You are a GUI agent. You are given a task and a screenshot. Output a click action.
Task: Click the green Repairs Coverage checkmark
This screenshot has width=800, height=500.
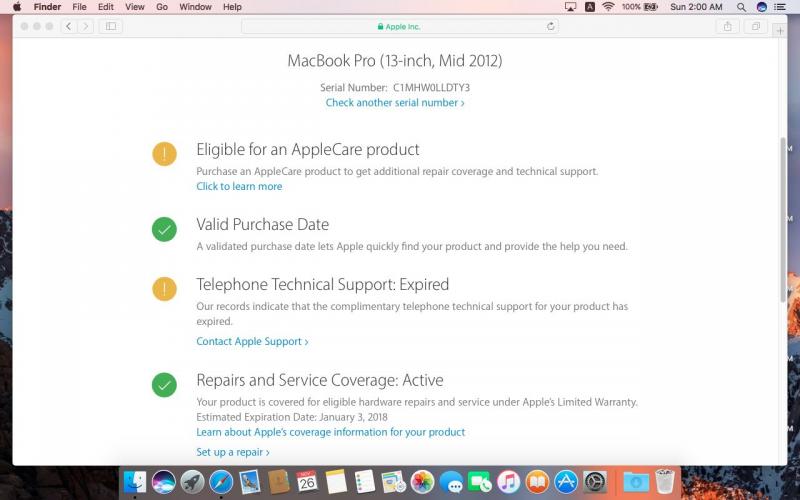click(164, 385)
